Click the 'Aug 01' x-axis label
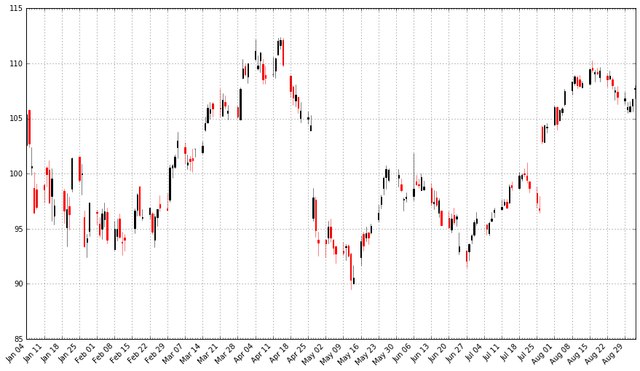The width and height of the screenshot is (640, 371). point(542,354)
